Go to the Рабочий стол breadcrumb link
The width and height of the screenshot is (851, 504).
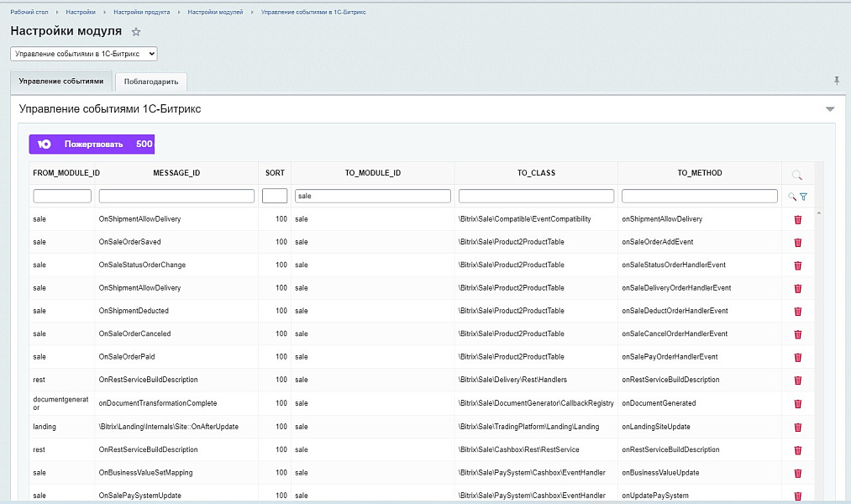pos(29,13)
